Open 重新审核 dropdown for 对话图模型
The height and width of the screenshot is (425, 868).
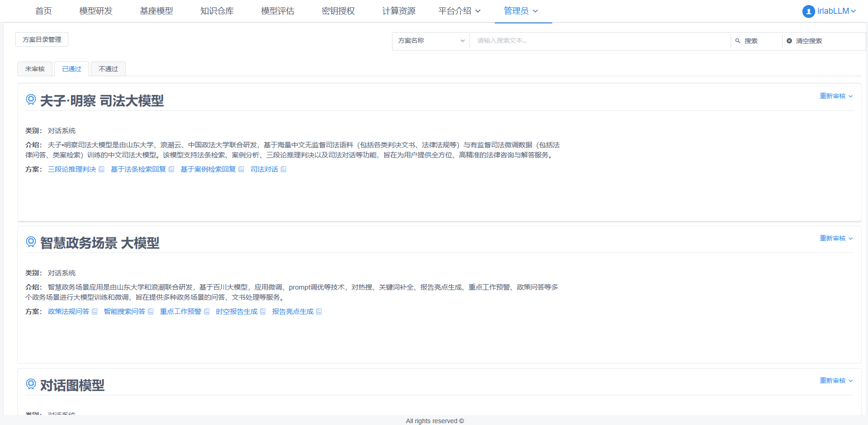click(x=836, y=380)
